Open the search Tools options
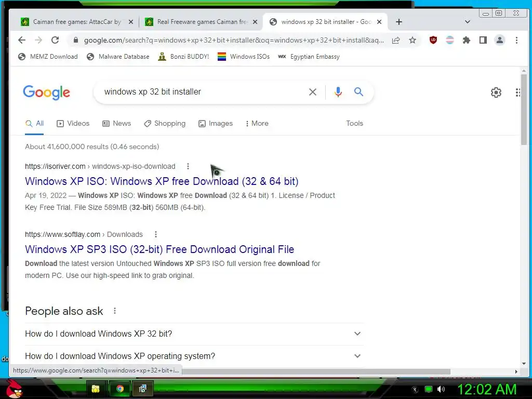Screen dimensions: 532x399 point(354,124)
